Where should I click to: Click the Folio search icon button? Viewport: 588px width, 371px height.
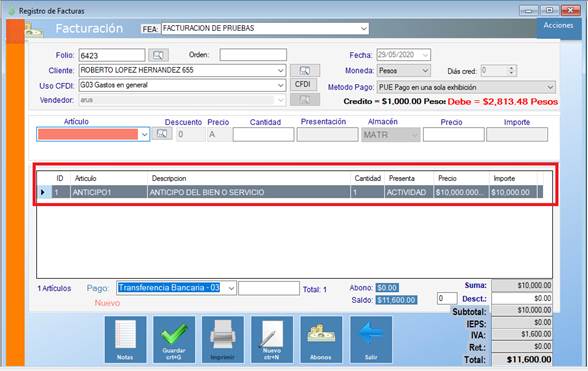pyautogui.click(x=158, y=55)
